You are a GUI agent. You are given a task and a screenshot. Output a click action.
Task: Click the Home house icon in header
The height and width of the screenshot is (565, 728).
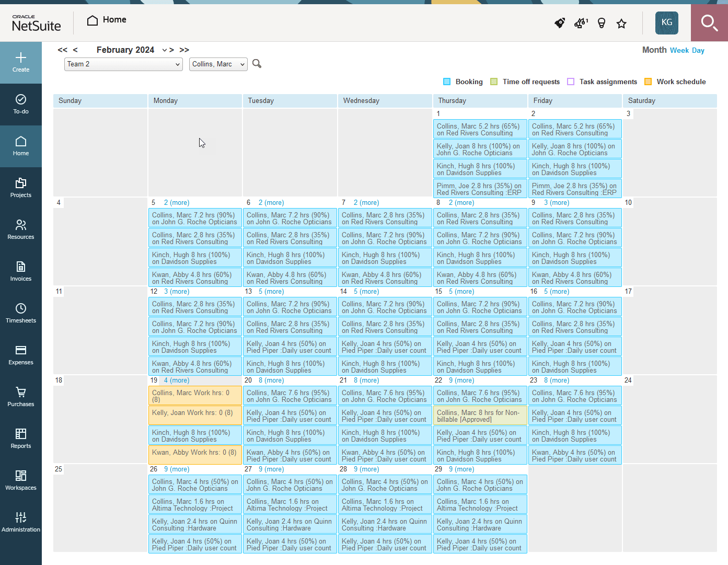(93, 20)
